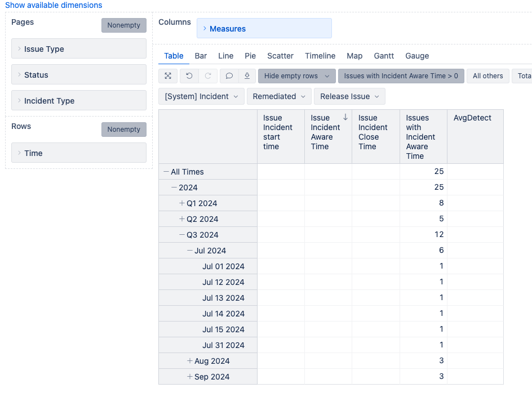The width and height of the screenshot is (532, 397).
Task: Toggle Nonempty in the Pages section
Action: click(123, 25)
